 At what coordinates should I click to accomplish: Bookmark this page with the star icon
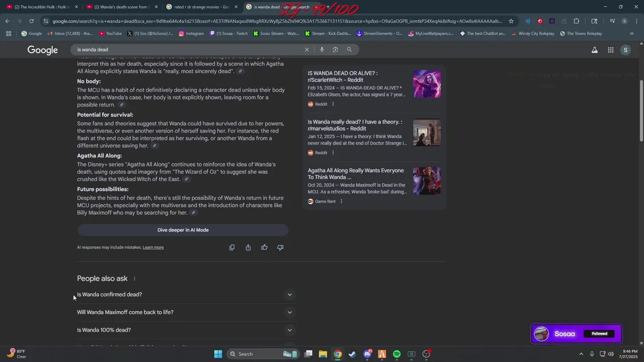511,21
